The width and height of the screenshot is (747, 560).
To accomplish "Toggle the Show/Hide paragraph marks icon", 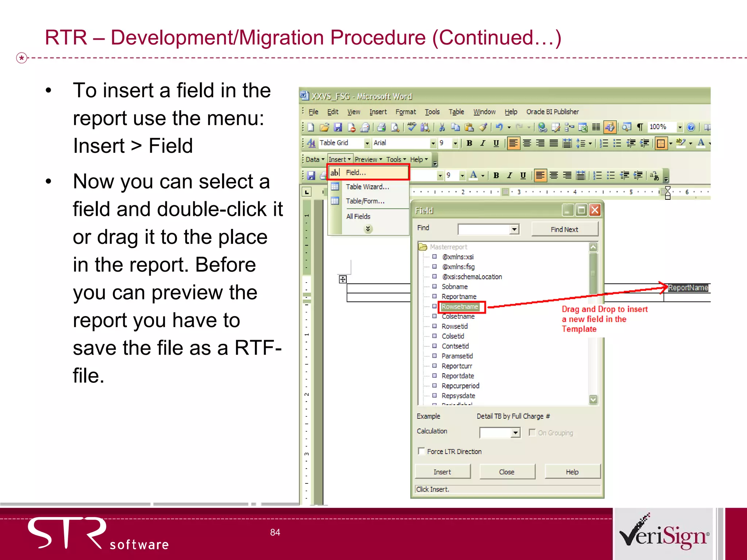I will (x=640, y=127).
